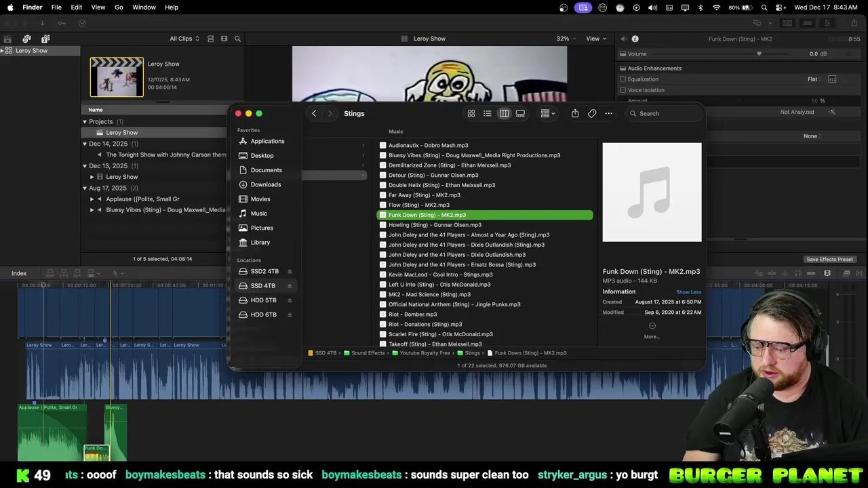Collapse the Dec 14, 2025 group
This screenshot has height=488, width=868.
[x=85, y=144]
